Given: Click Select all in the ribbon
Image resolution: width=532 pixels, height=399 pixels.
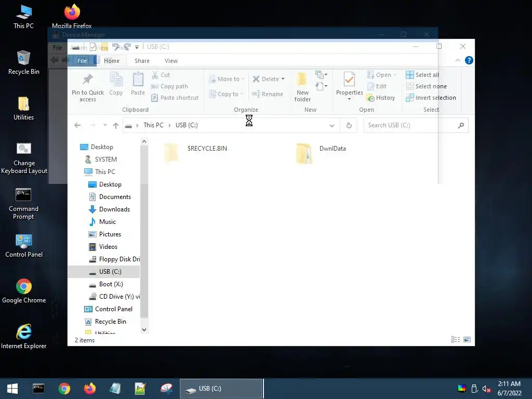Looking at the screenshot, I should 422,75.
